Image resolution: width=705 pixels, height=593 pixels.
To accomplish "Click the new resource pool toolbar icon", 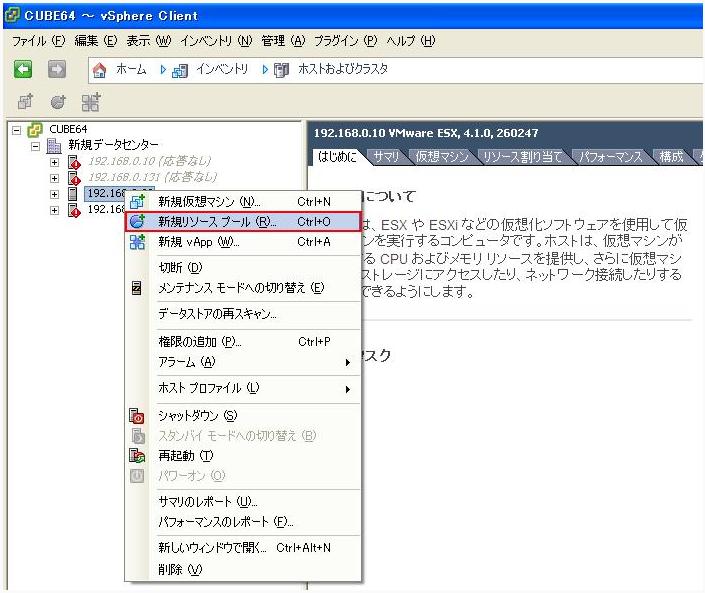I will [58, 102].
